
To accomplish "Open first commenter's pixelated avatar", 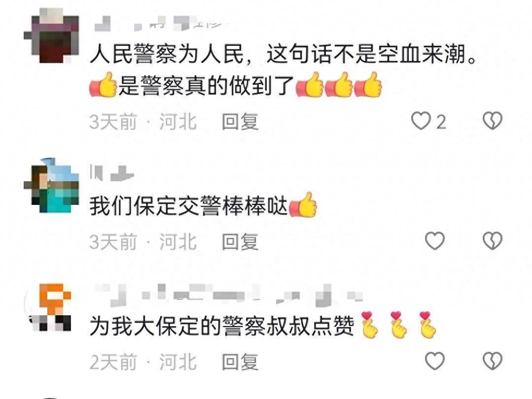I will point(52,36).
